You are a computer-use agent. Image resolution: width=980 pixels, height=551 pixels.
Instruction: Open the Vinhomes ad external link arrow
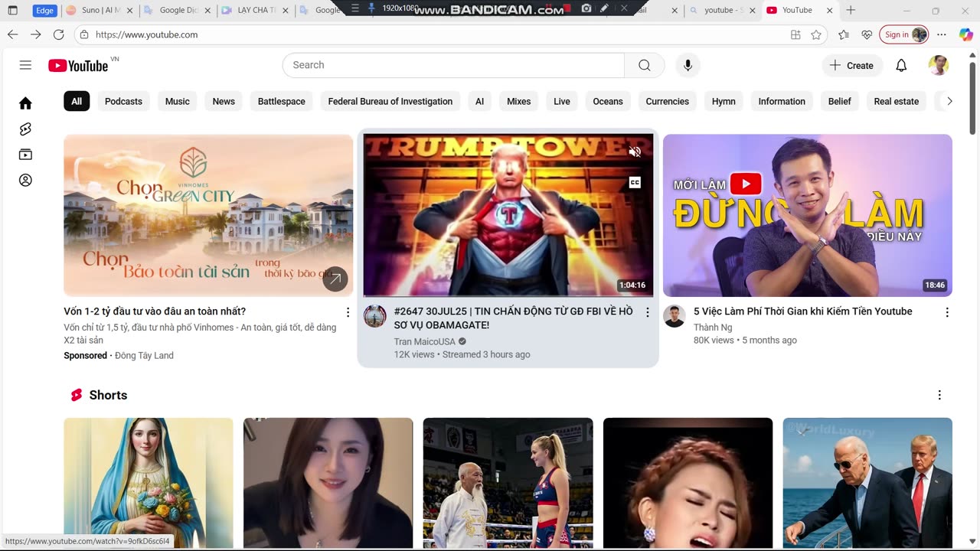coord(335,279)
